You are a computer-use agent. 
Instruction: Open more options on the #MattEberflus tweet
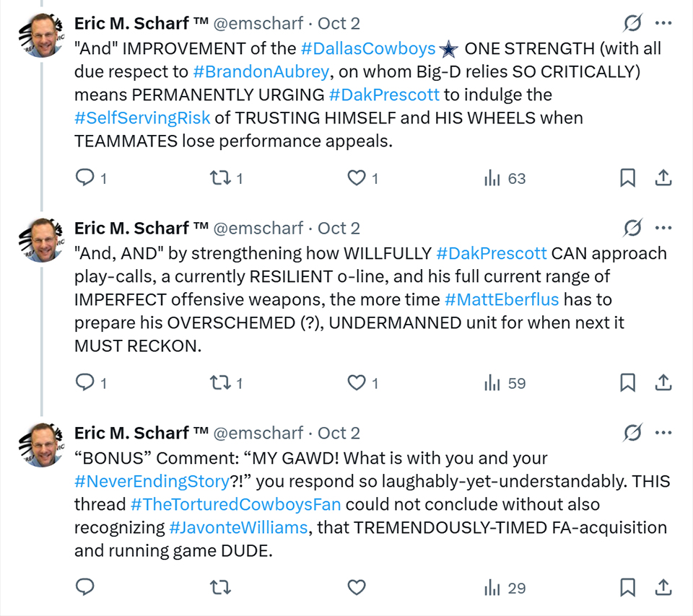[663, 228]
